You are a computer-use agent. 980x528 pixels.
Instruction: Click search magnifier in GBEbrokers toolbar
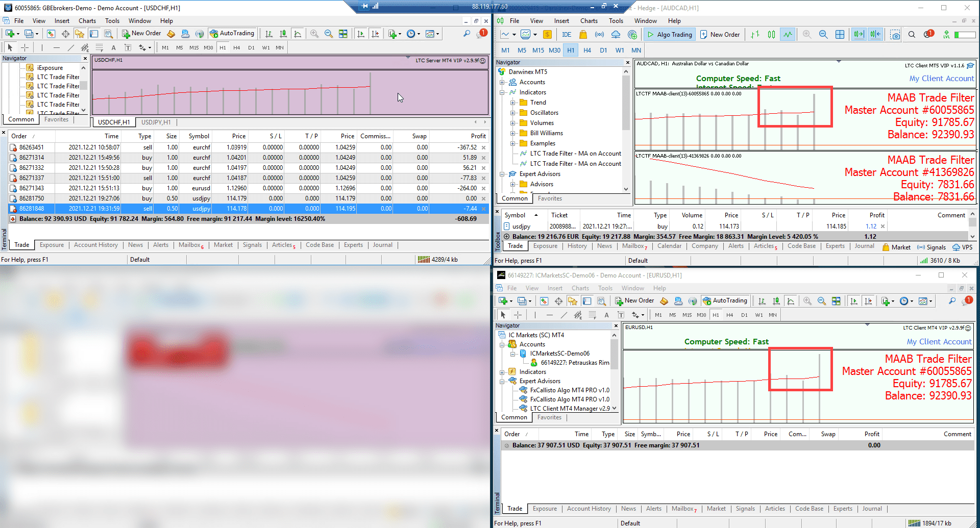point(467,34)
